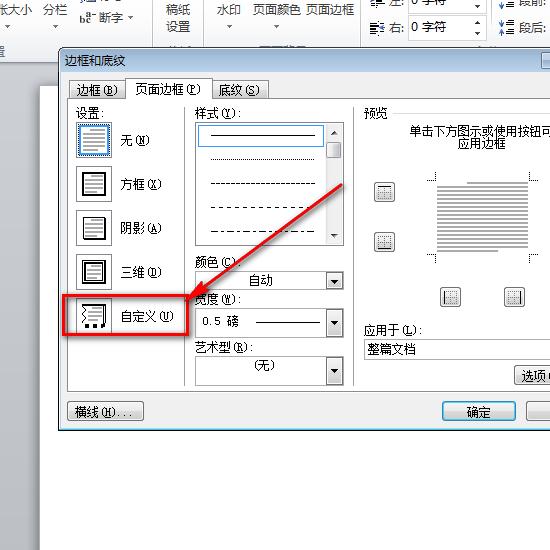Toggle the right border button in preview

point(514,297)
